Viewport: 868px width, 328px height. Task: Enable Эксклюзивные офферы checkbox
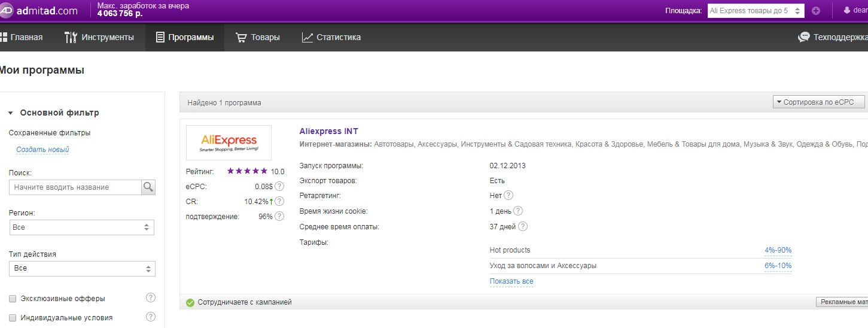click(x=13, y=298)
